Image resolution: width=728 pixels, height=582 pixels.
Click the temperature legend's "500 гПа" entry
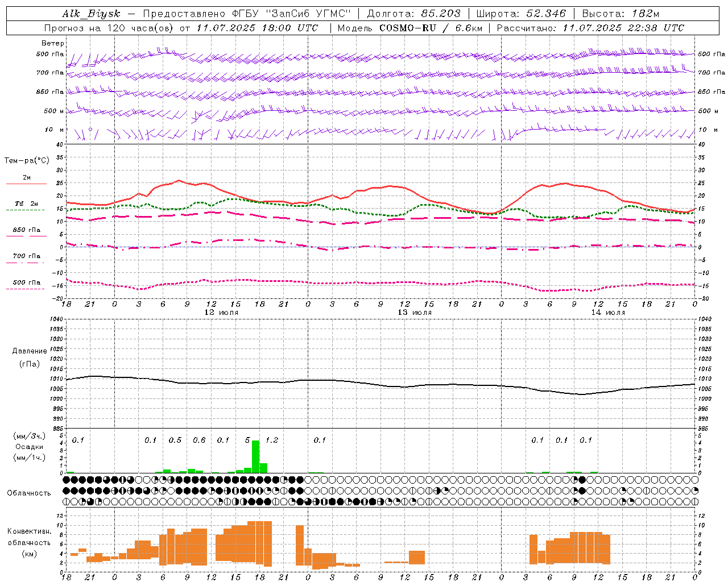(x=27, y=282)
